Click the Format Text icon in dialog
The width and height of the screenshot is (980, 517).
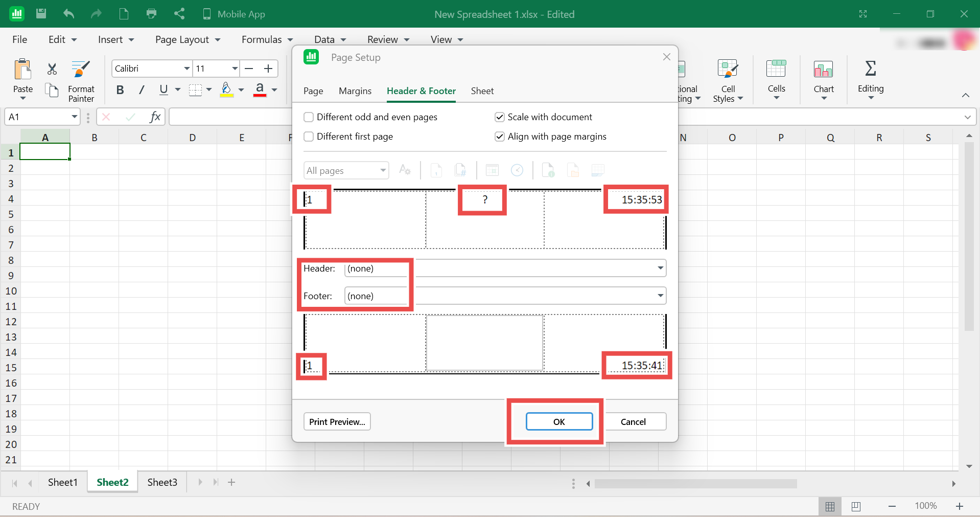pyautogui.click(x=405, y=170)
